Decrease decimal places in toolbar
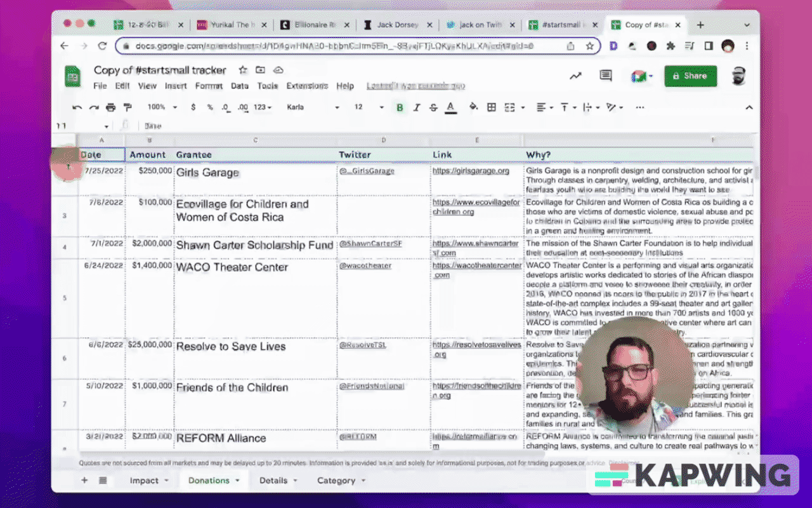 (226, 107)
